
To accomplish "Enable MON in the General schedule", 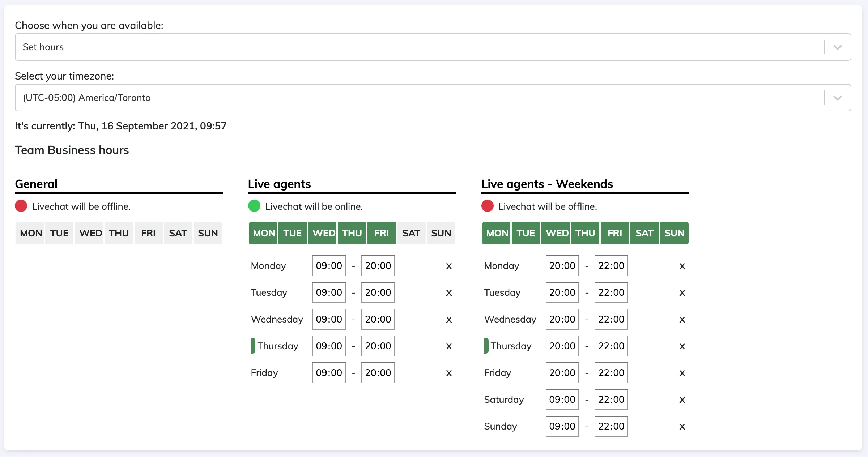I will coord(30,233).
